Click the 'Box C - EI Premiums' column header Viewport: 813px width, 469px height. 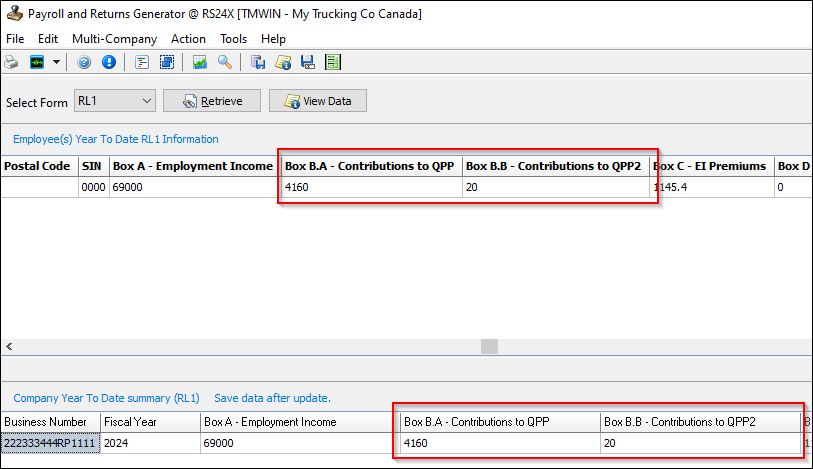coord(710,166)
